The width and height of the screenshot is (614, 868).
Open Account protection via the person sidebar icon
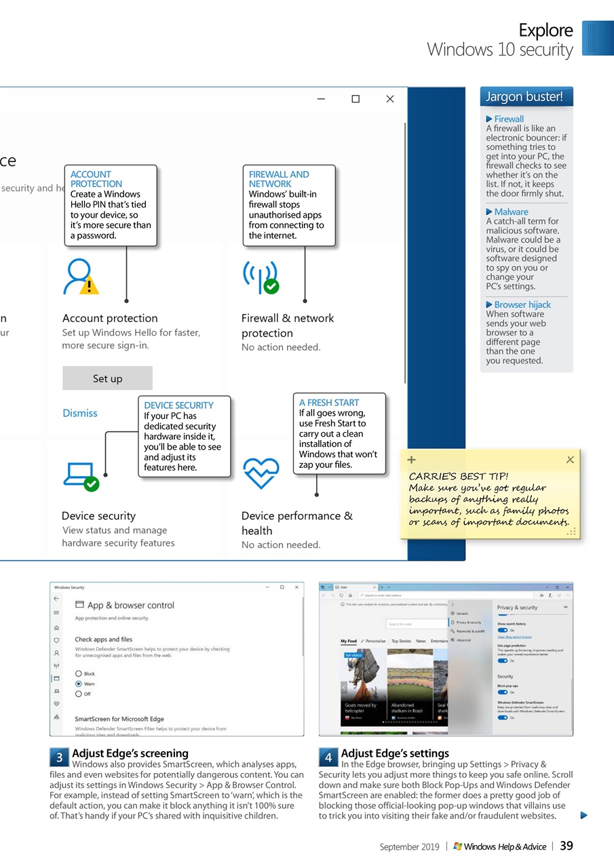[56, 653]
